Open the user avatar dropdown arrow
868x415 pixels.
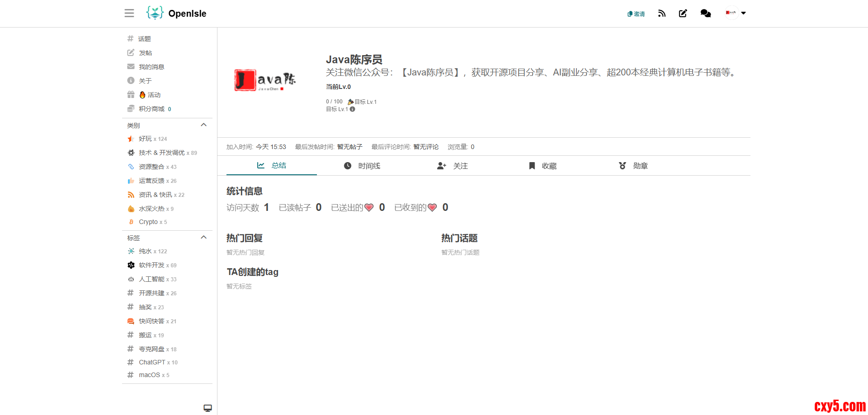(x=743, y=13)
